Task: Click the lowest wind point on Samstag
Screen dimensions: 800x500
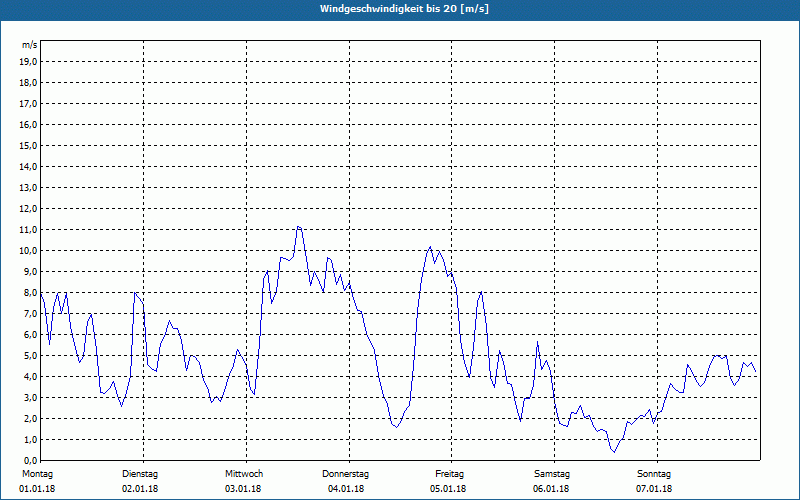Action: point(614,452)
